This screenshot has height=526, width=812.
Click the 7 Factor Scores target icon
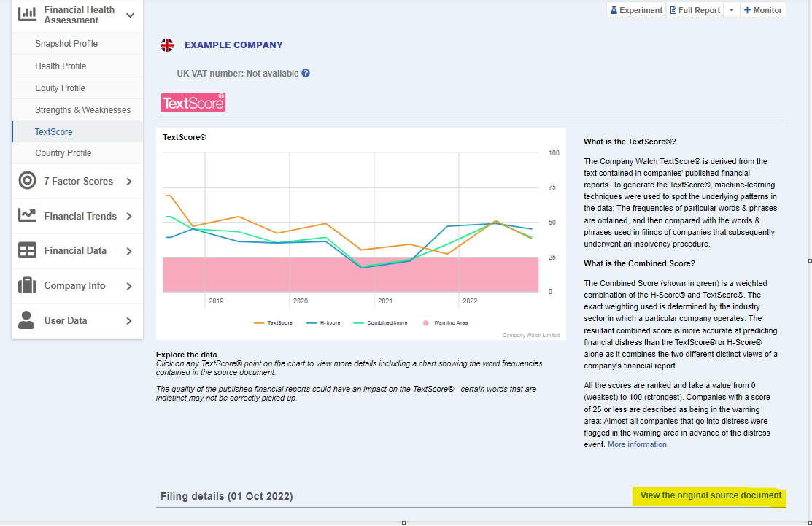(x=27, y=181)
